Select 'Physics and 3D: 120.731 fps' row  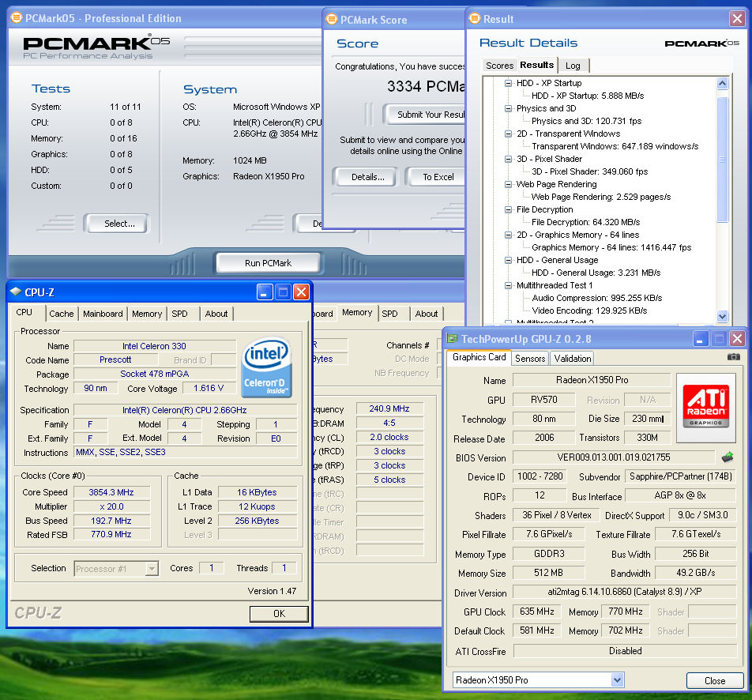click(586, 121)
